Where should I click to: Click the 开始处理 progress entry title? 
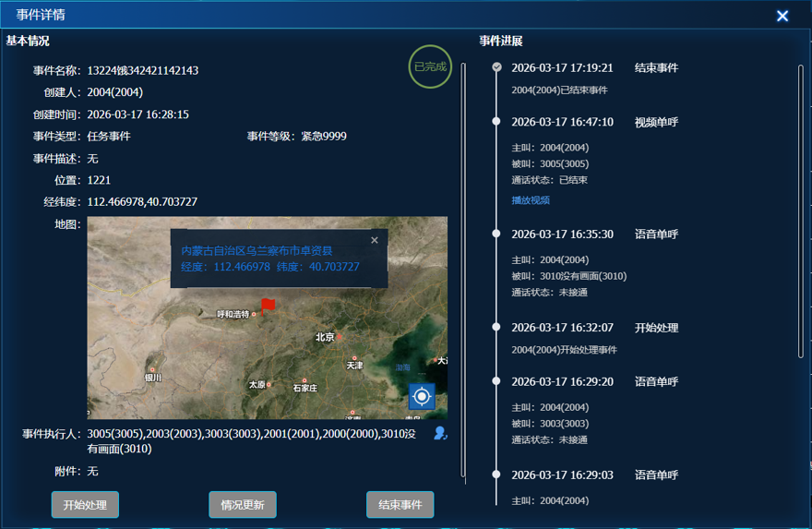(x=657, y=328)
